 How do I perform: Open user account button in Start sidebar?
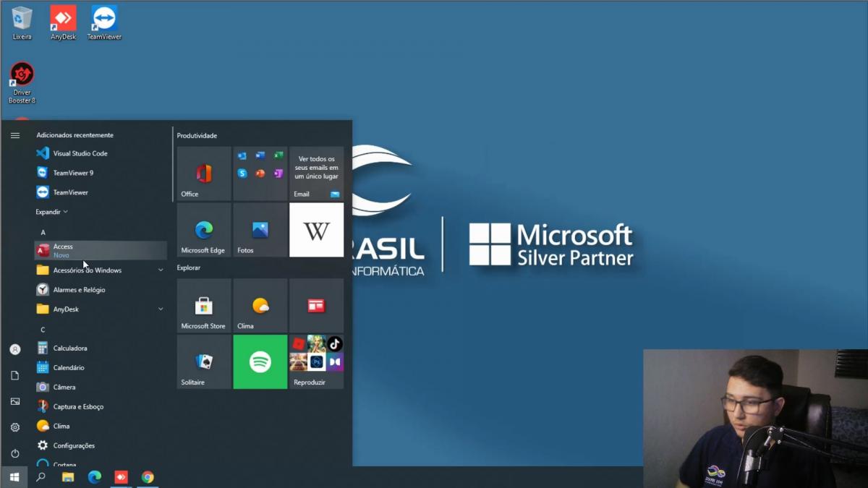(14, 349)
